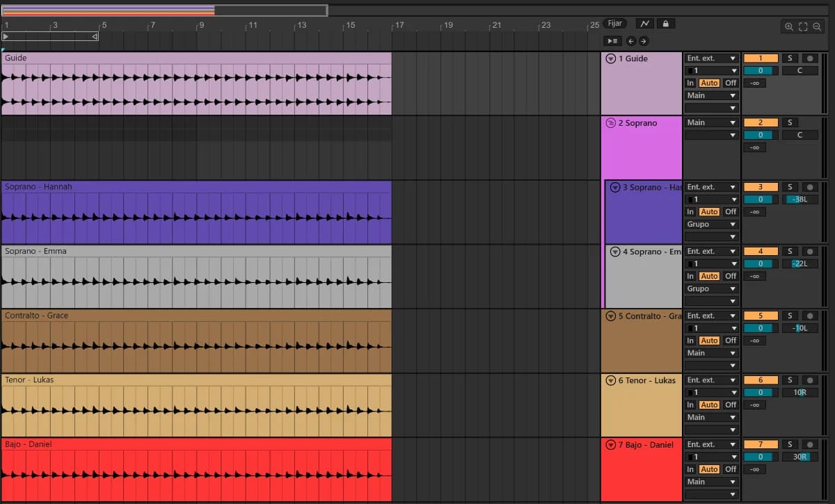Open Tenor Lukas Ent. ext. input dropdown

pyautogui.click(x=711, y=380)
